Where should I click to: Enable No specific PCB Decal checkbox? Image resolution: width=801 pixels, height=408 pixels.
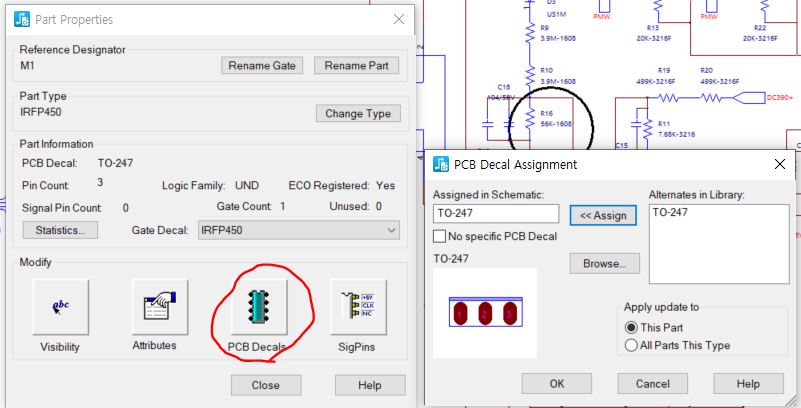point(440,236)
